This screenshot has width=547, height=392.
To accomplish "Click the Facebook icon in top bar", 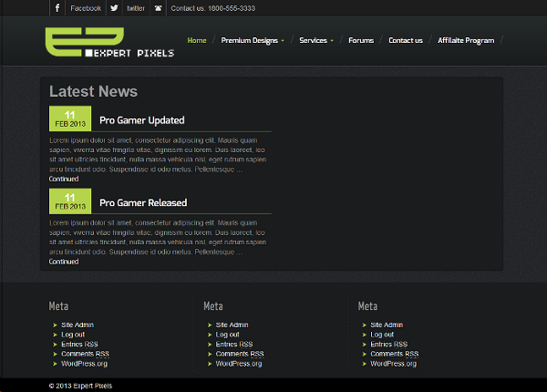I will pos(57,8).
